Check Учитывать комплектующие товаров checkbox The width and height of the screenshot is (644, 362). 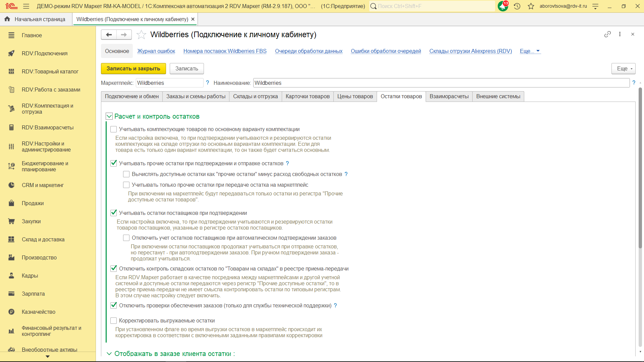point(114,129)
